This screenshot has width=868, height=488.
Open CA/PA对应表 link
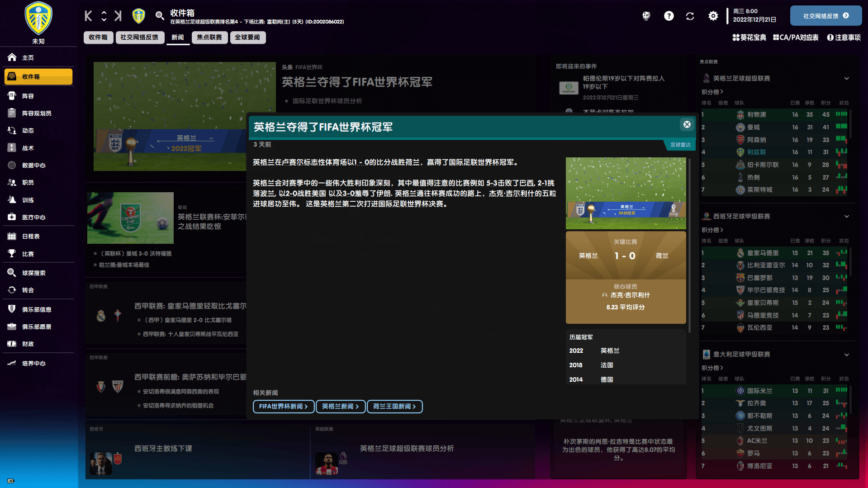point(796,38)
